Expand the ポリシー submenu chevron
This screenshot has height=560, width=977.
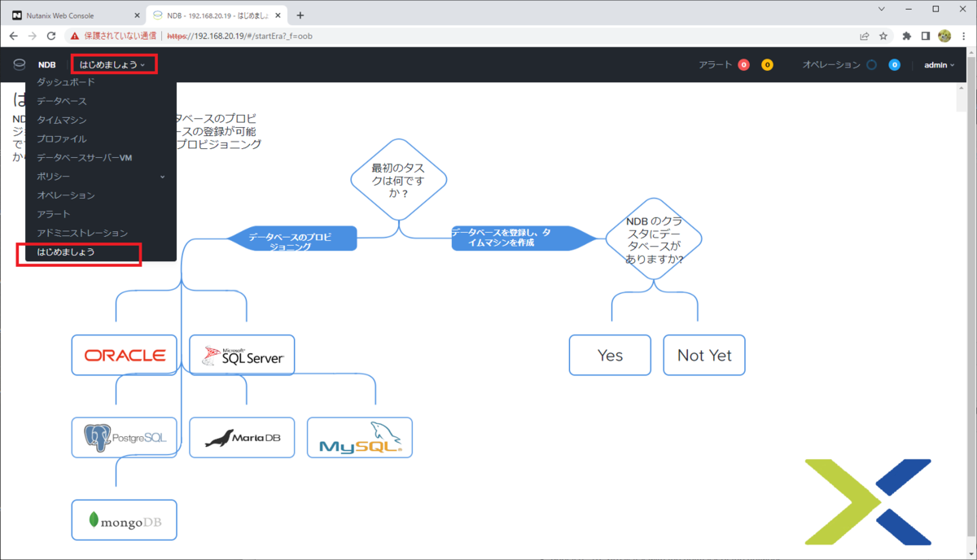[x=162, y=177]
